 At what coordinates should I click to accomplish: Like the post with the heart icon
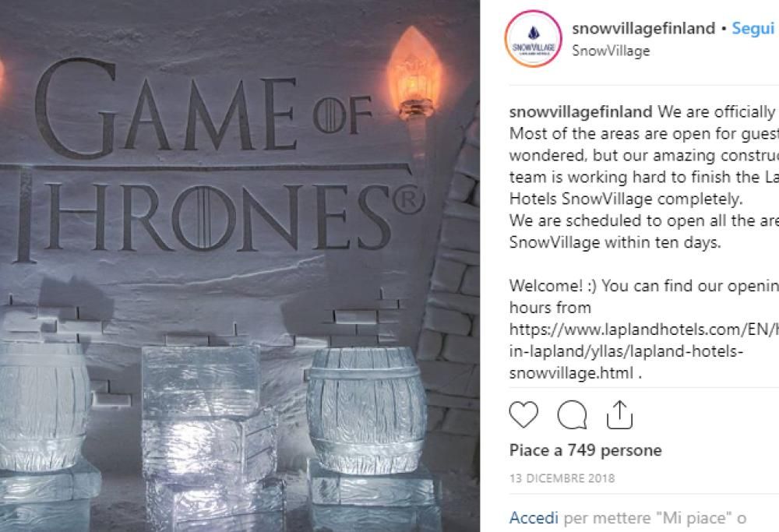pos(523,416)
